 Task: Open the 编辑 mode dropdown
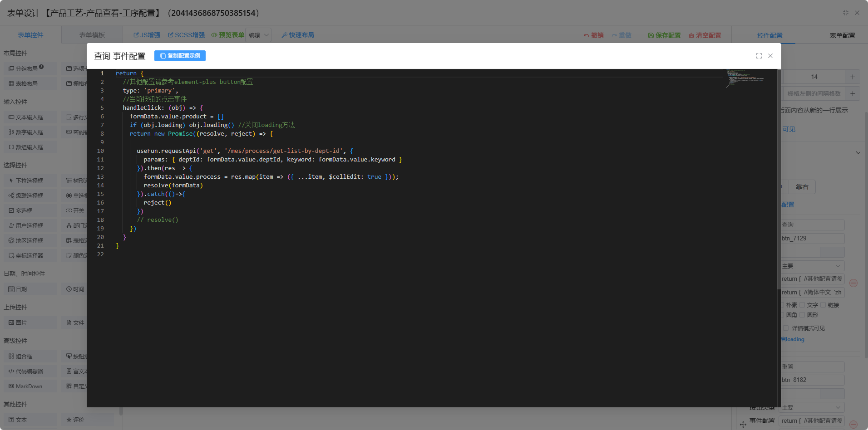coord(258,35)
